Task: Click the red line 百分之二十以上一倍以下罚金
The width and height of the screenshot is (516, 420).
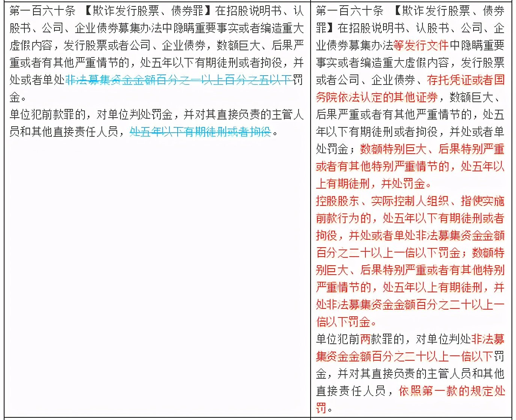Action: [388, 253]
